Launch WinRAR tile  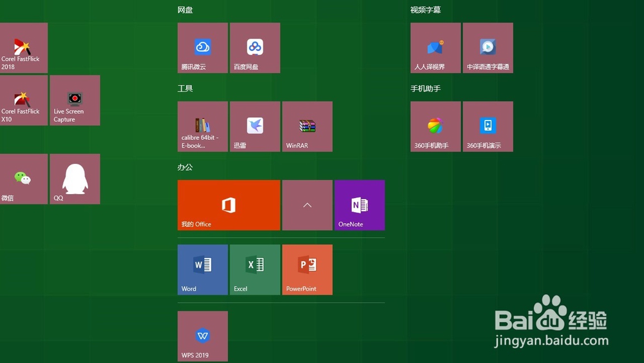(307, 126)
